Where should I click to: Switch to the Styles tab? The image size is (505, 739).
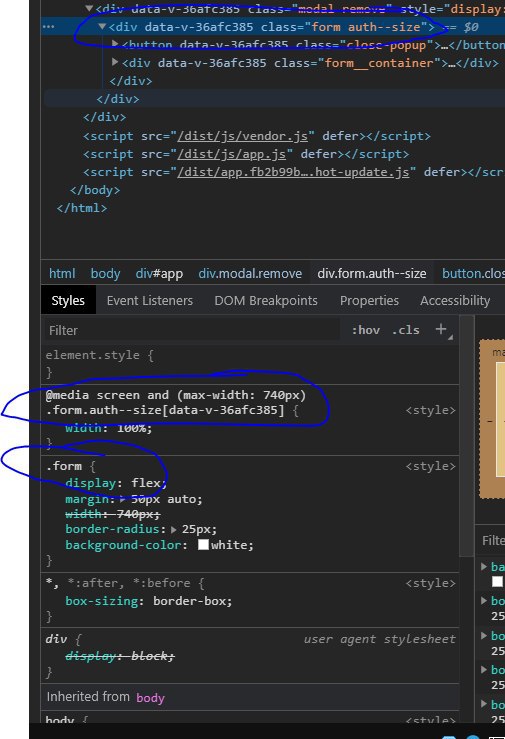point(68,301)
